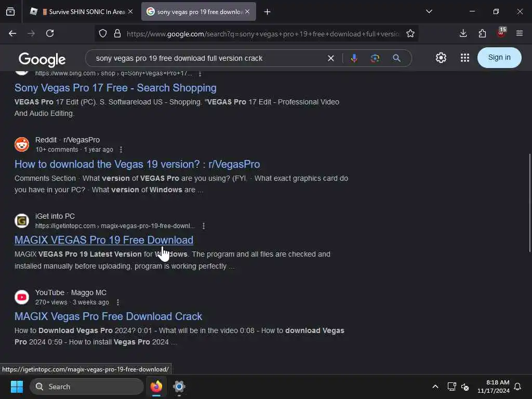Screen dimensions: 532x399
Task: Open MAGIX VEGAS Pro 19 Free Download link
Action: tap(104, 240)
